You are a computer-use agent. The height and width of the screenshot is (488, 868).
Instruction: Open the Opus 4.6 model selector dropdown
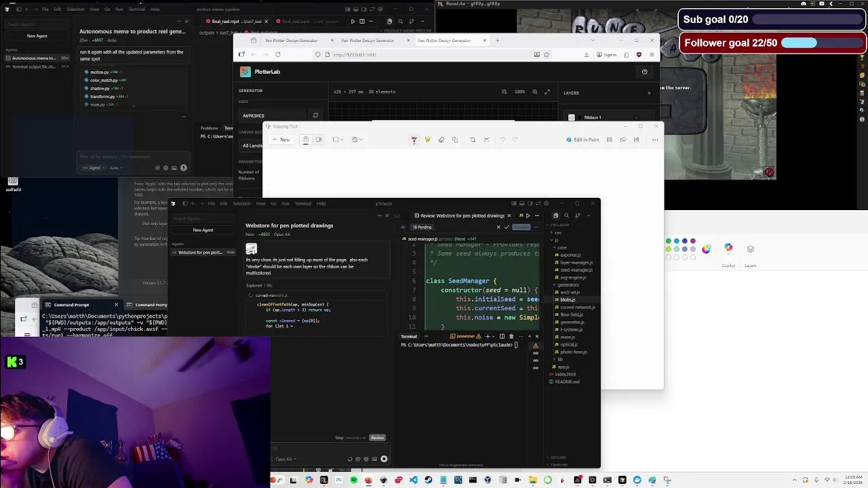[285, 459]
